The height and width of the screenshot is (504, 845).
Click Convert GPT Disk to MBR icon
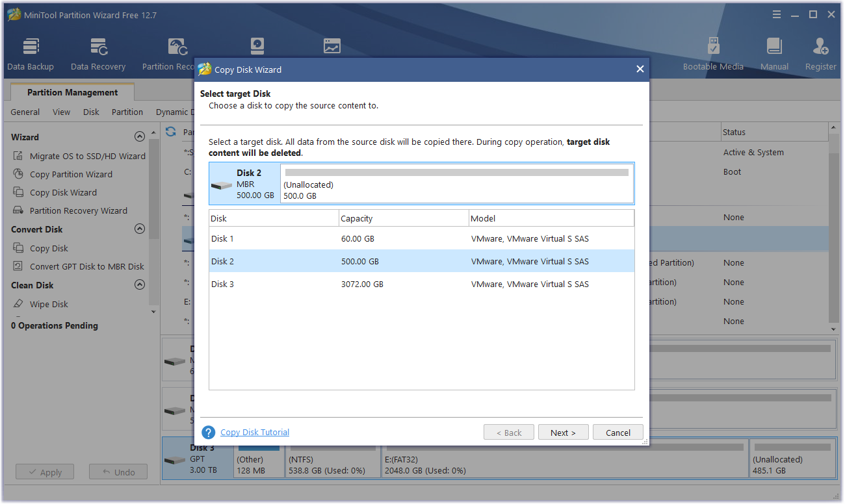18,266
